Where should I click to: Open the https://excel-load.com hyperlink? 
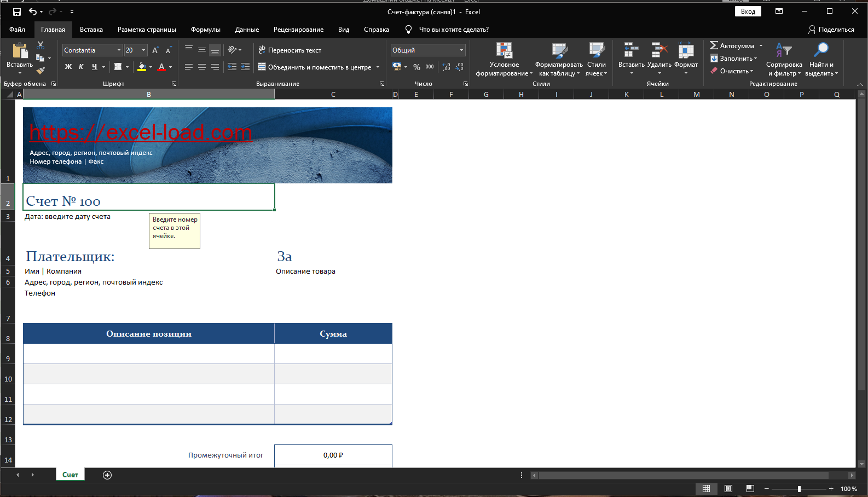click(141, 132)
